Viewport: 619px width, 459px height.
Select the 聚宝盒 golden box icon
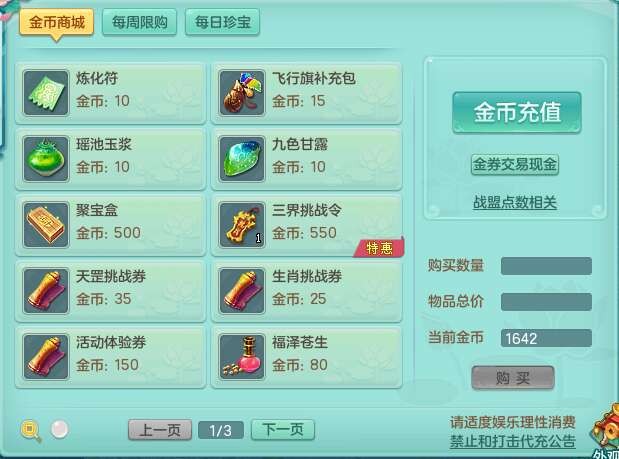[x=45, y=225]
